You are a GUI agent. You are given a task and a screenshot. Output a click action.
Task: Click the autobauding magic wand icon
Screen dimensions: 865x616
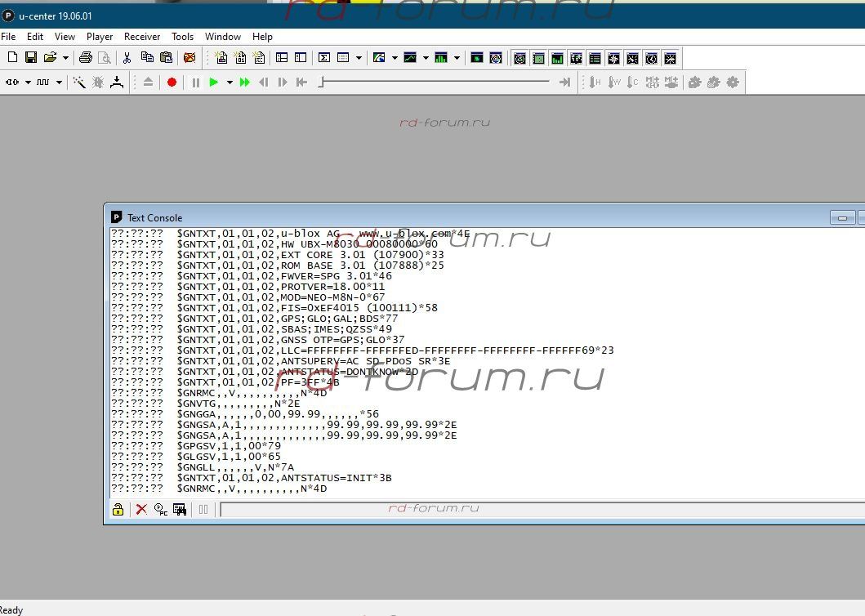tap(79, 83)
